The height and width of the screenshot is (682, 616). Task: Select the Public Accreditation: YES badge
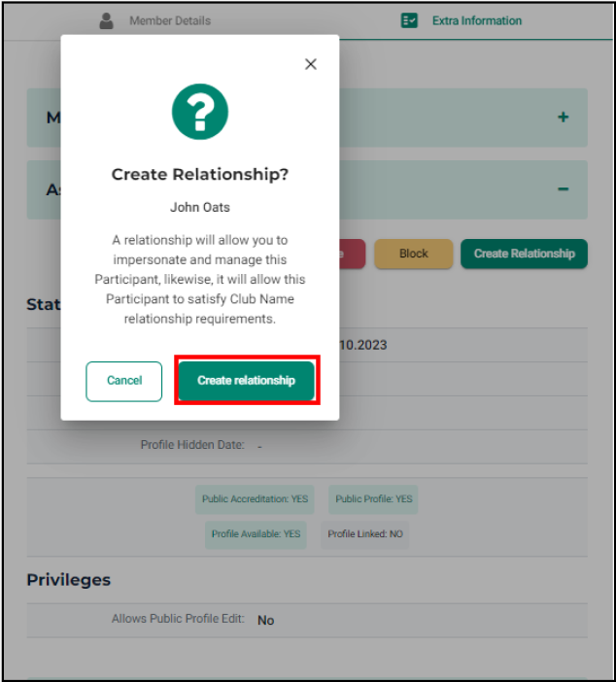point(255,499)
